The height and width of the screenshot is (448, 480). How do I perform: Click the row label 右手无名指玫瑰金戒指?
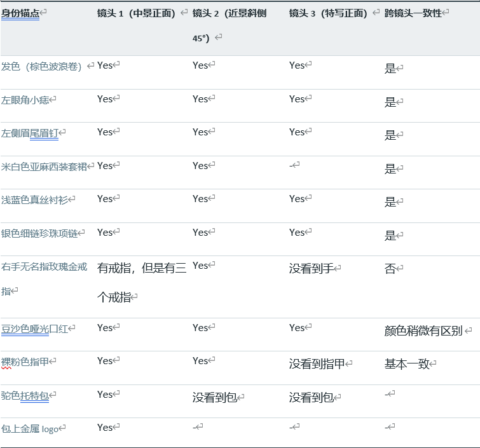point(44,279)
